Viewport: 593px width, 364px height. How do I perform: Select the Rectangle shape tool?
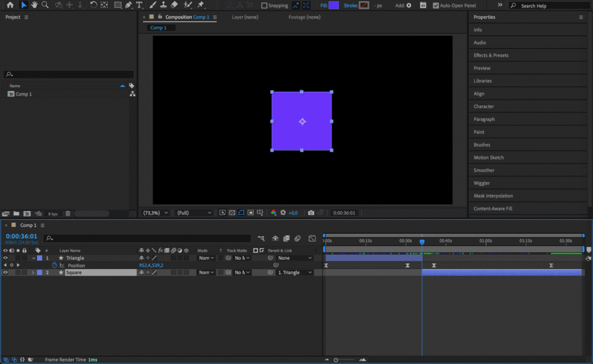click(118, 5)
